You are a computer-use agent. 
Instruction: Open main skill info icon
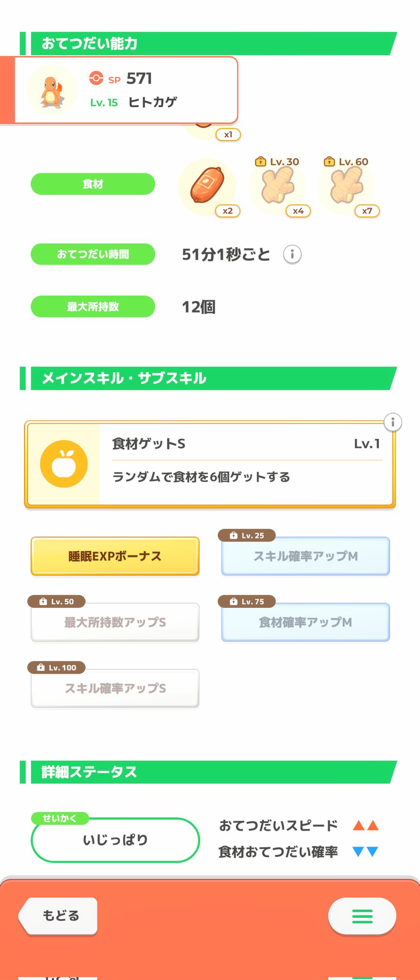coord(393,422)
